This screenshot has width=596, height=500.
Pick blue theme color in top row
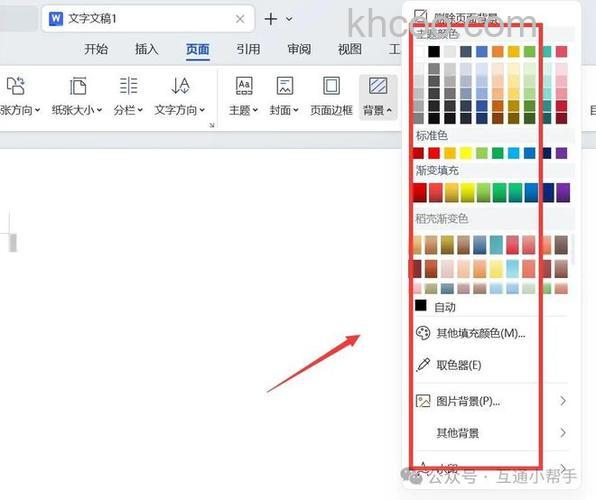pyautogui.click(x=482, y=51)
